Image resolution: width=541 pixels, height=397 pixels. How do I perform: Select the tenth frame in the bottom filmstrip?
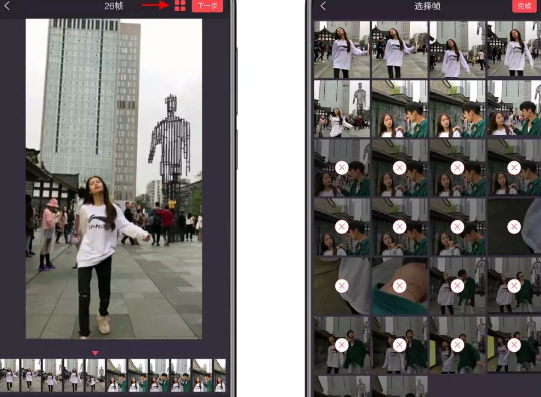click(202, 375)
